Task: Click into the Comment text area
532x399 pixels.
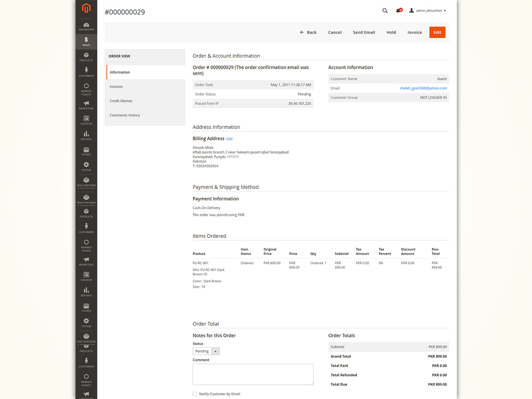Action: point(253,374)
